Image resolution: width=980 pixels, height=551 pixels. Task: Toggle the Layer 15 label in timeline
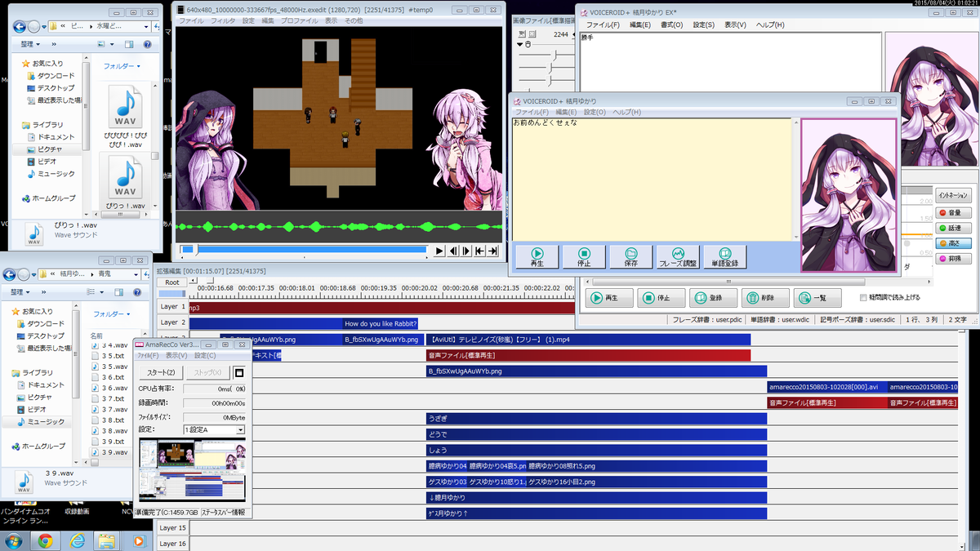click(x=172, y=528)
